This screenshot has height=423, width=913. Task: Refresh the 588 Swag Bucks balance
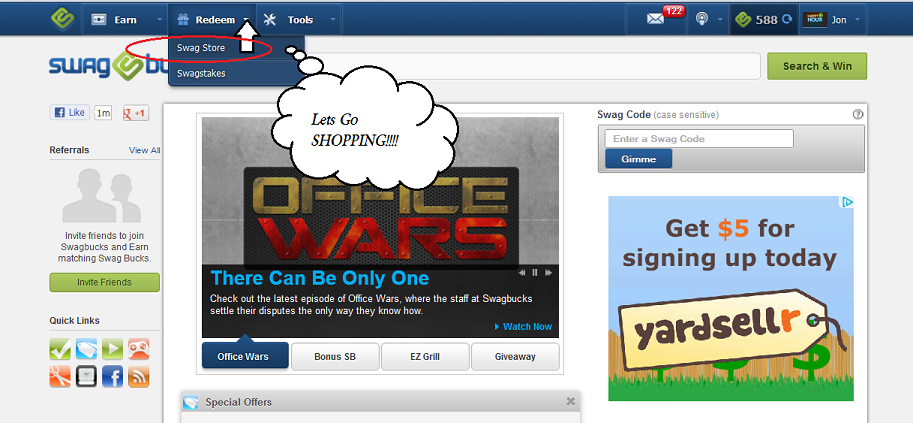coord(787,19)
